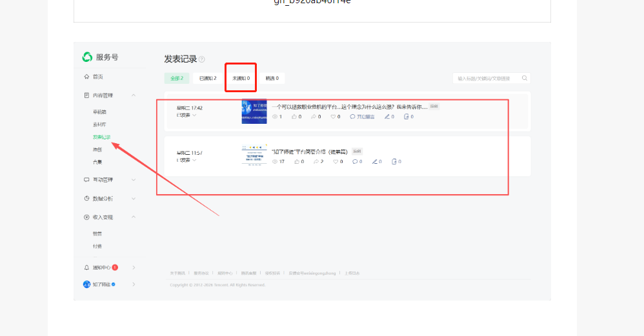Screen dimensions: 644x336
Task: Select the 未通知 0 filter tab
Action: click(x=241, y=79)
